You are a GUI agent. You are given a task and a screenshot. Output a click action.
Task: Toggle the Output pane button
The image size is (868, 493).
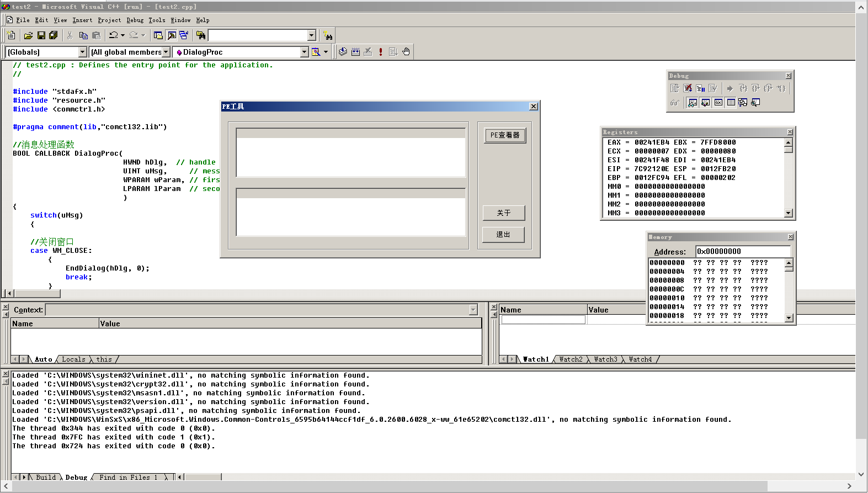(x=172, y=35)
